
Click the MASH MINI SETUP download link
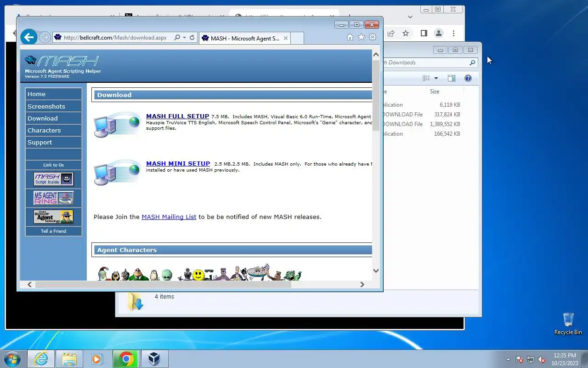pos(178,164)
